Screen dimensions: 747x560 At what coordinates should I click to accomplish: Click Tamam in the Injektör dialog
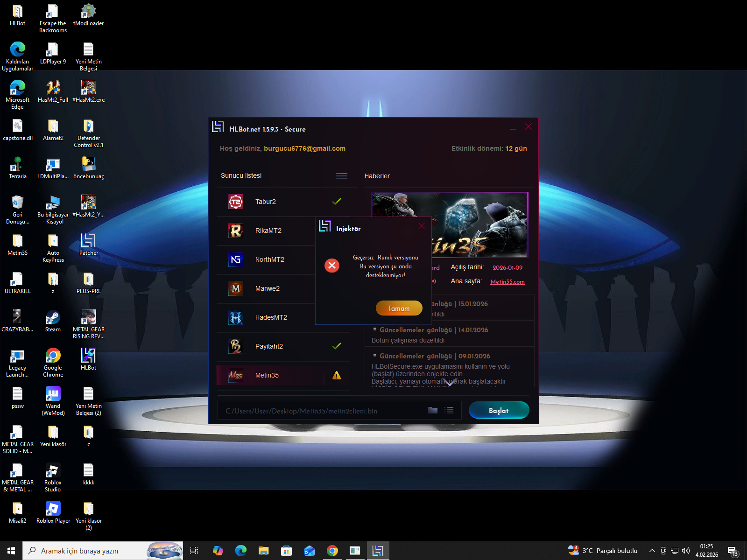coord(399,308)
